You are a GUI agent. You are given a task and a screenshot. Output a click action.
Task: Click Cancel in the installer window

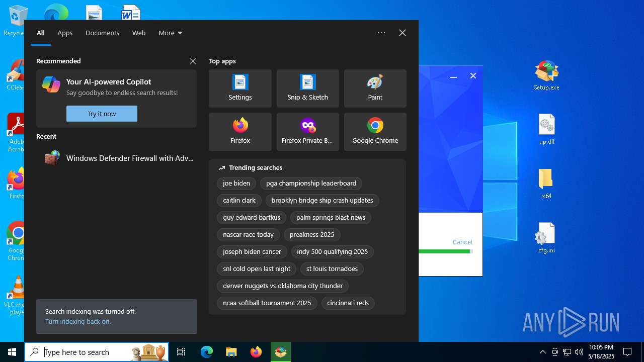coord(462,242)
